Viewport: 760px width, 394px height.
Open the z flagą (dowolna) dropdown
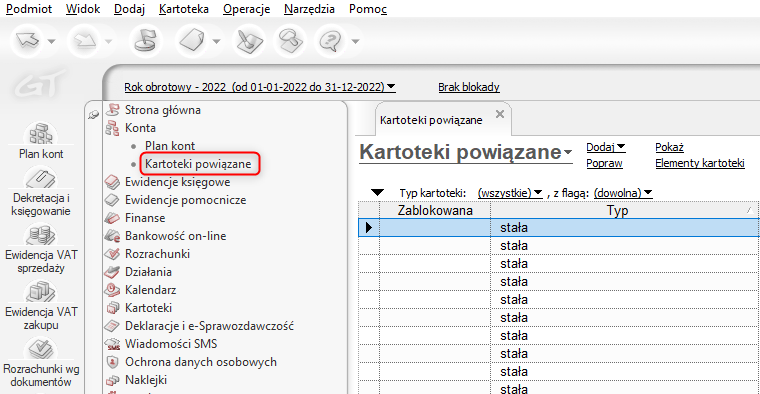tap(623, 193)
